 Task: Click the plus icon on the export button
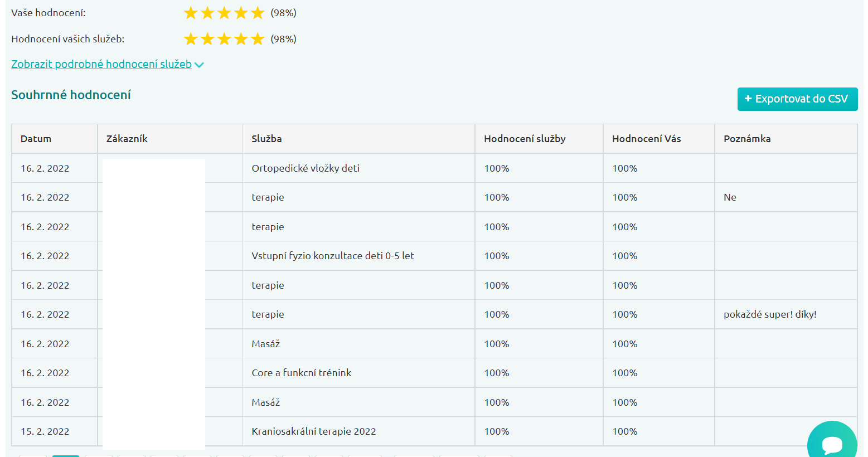point(748,99)
